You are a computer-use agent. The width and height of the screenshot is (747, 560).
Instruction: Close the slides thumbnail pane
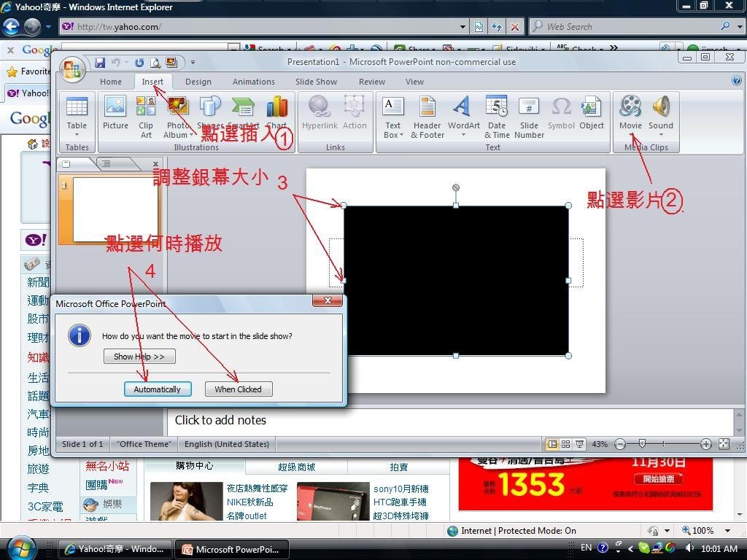click(155, 164)
